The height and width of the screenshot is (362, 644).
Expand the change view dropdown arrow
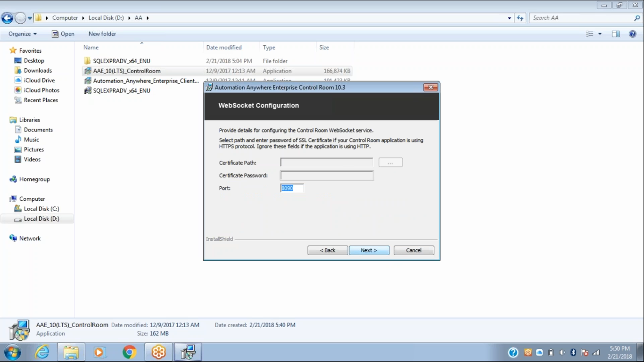coord(600,34)
